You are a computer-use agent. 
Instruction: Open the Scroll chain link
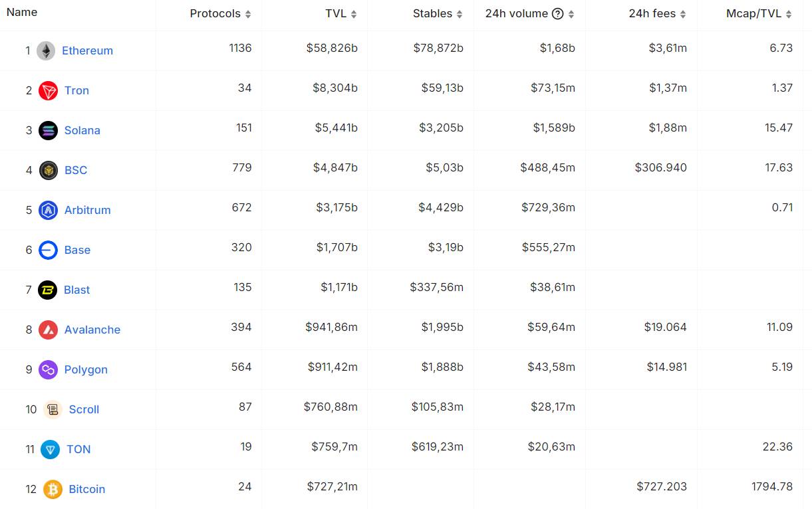coord(84,409)
